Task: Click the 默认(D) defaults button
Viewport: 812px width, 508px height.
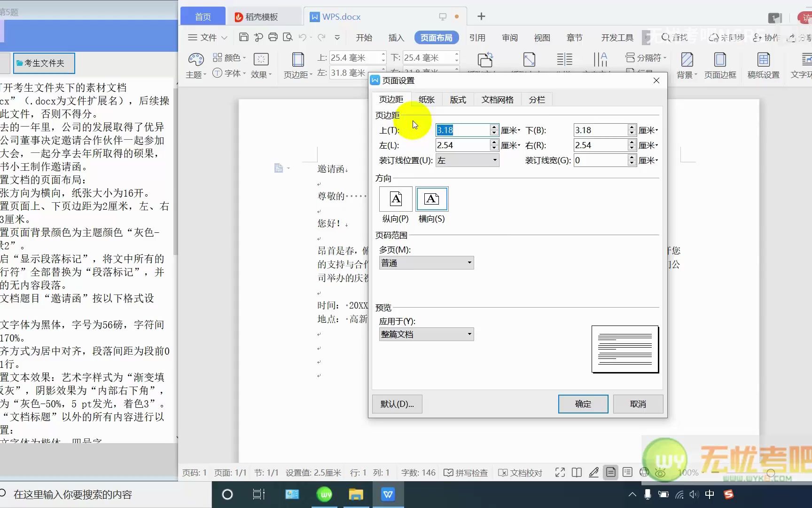Action: [397, 404]
